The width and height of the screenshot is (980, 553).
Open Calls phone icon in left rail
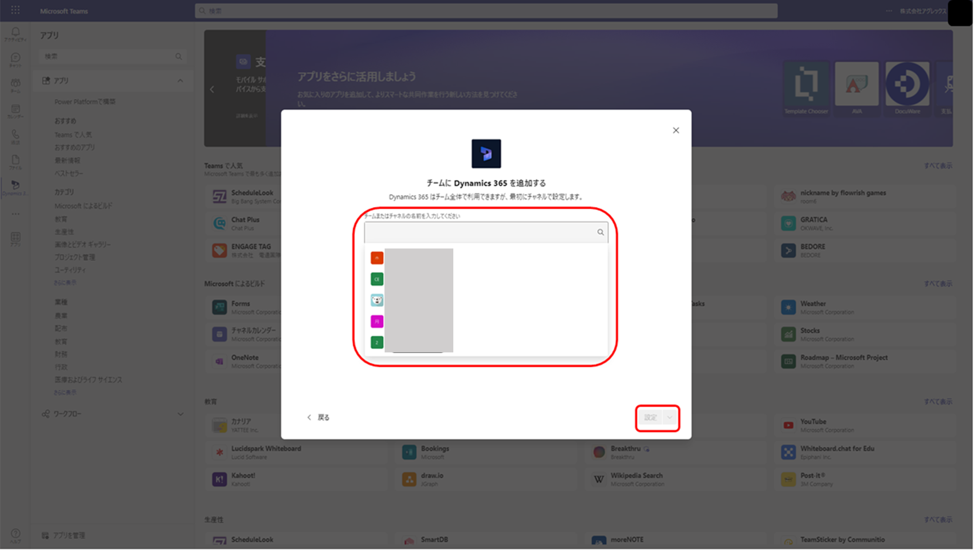pyautogui.click(x=16, y=137)
